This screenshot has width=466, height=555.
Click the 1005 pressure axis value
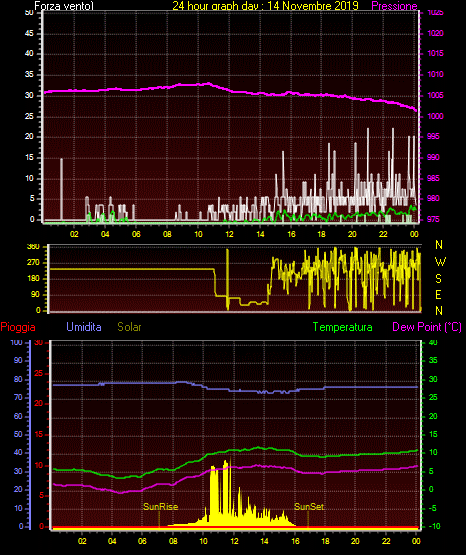point(435,95)
